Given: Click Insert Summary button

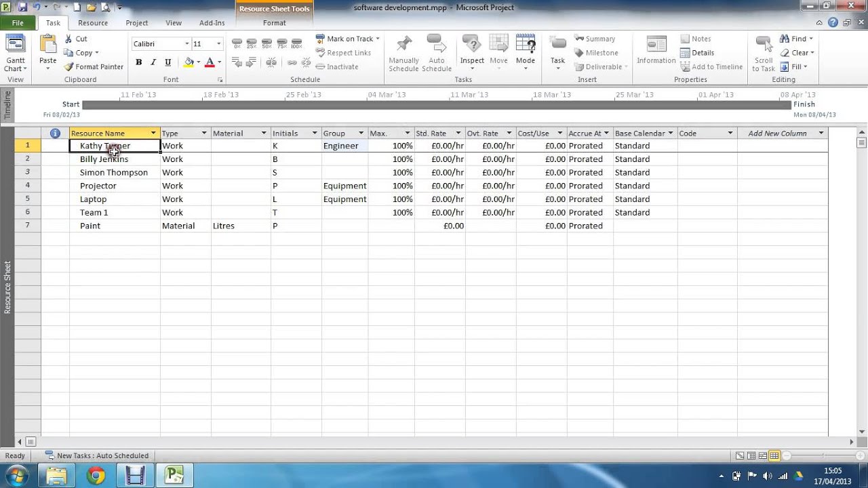Looking at the screenshot, I should (595, 39).
